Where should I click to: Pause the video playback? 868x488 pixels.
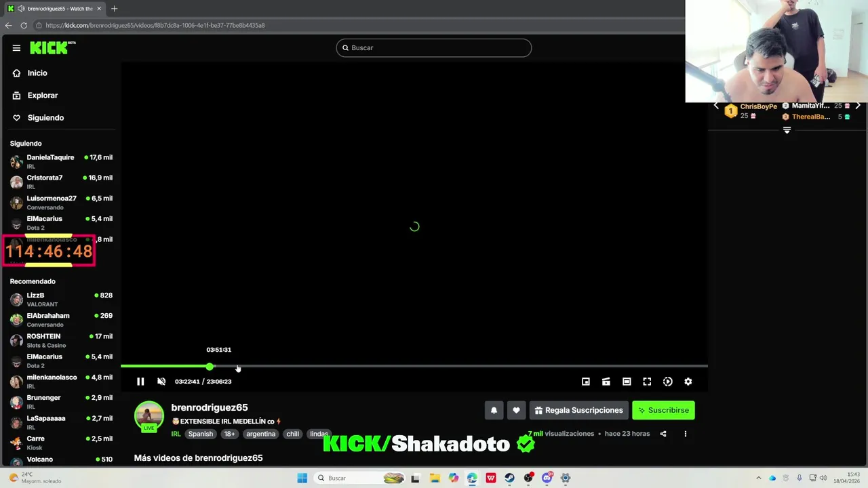pyautogui.click(x=140, y=382)
